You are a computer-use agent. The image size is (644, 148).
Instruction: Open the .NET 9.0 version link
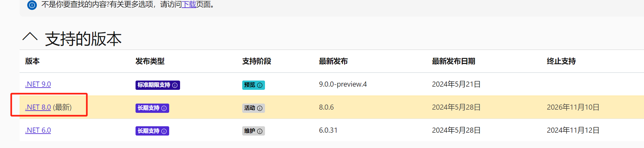(x=38, y=84)
